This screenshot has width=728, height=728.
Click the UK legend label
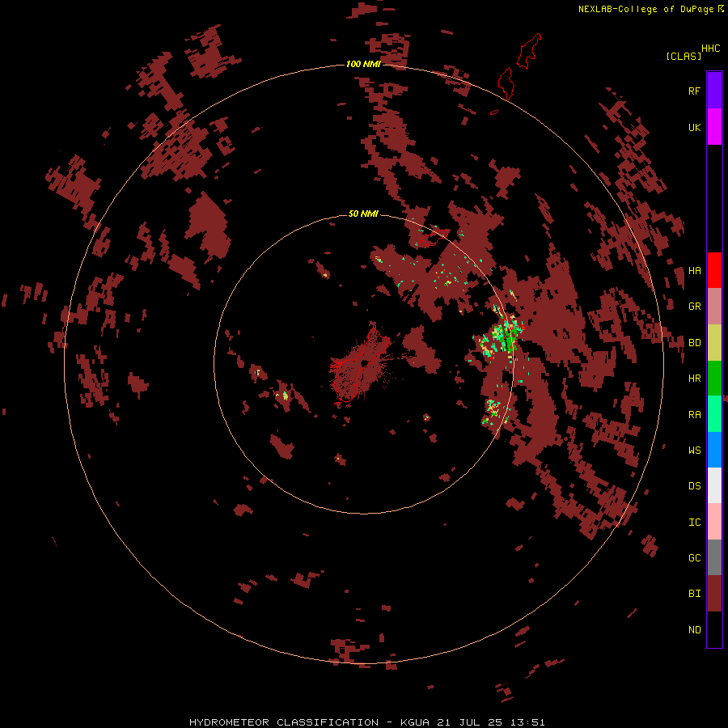pyautogui.click(x=694, y=127)
